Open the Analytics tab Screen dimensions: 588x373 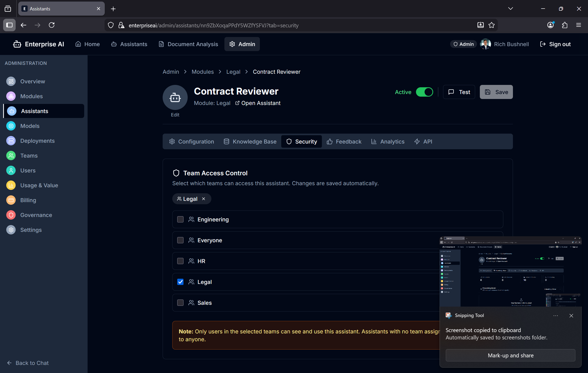click(x=388, y=141)
